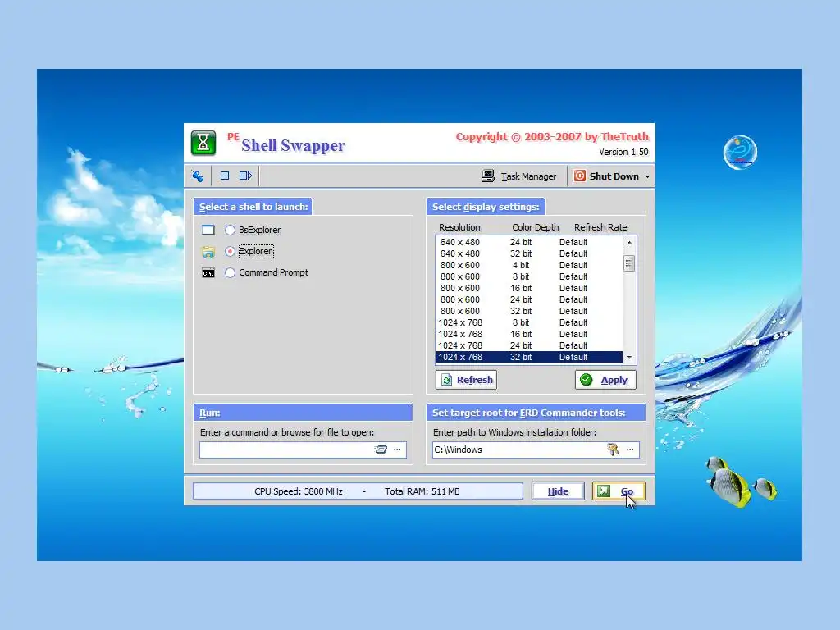Click the green hourglass Shell Swapper logo
This screenshot has width=840, height=630.
coord(203,143)
